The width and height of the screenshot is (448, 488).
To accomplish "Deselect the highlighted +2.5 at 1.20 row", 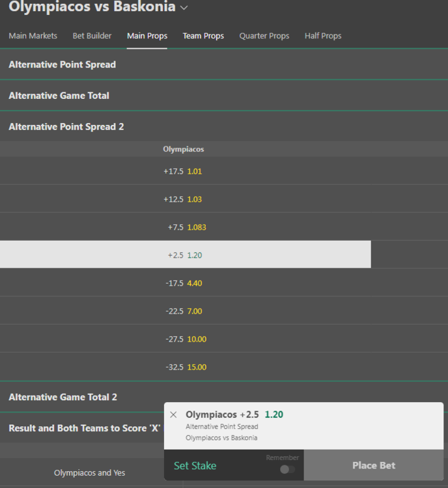I will pyautogui.click(x=186, y=254).
